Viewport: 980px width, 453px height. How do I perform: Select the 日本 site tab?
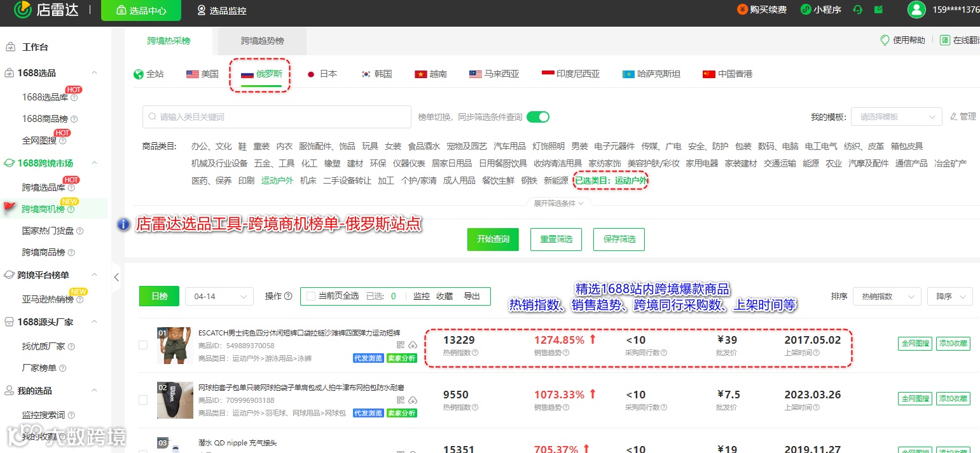(322, 74)
